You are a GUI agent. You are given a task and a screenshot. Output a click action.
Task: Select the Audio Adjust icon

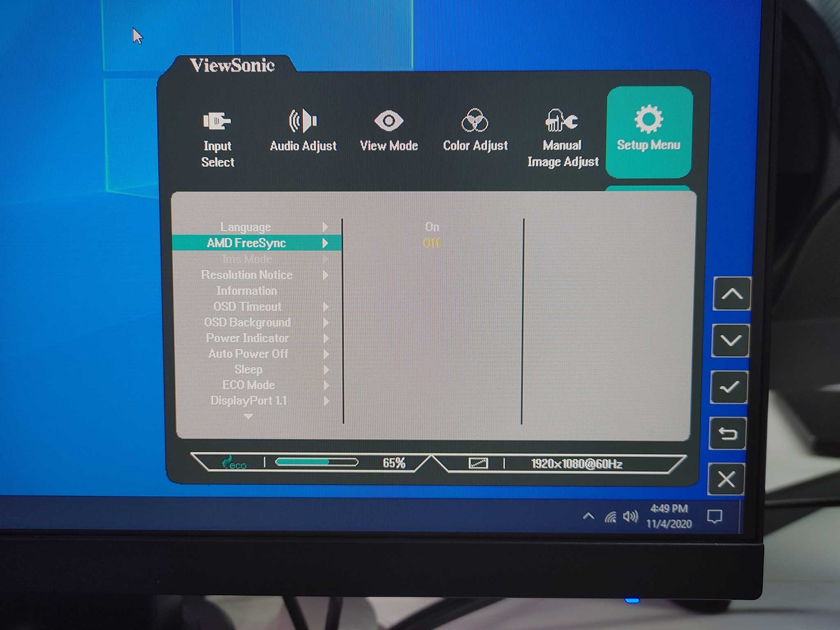click(x=302, y=121)
